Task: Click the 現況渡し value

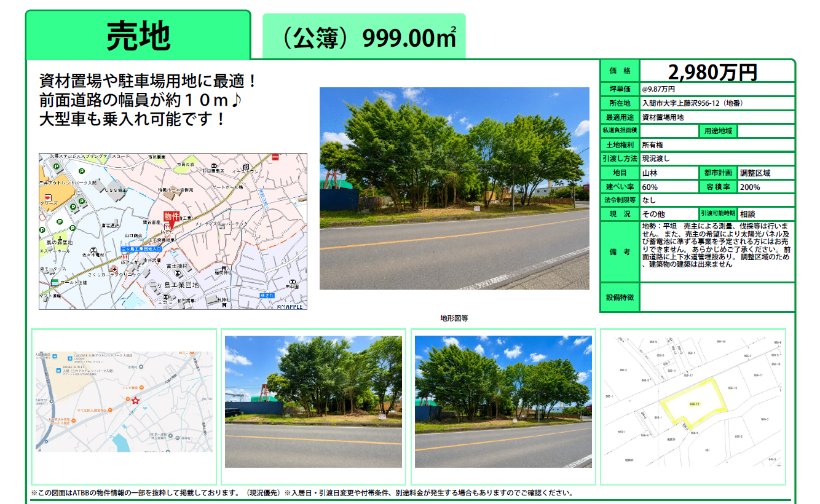Action: [x=656, y=159]
